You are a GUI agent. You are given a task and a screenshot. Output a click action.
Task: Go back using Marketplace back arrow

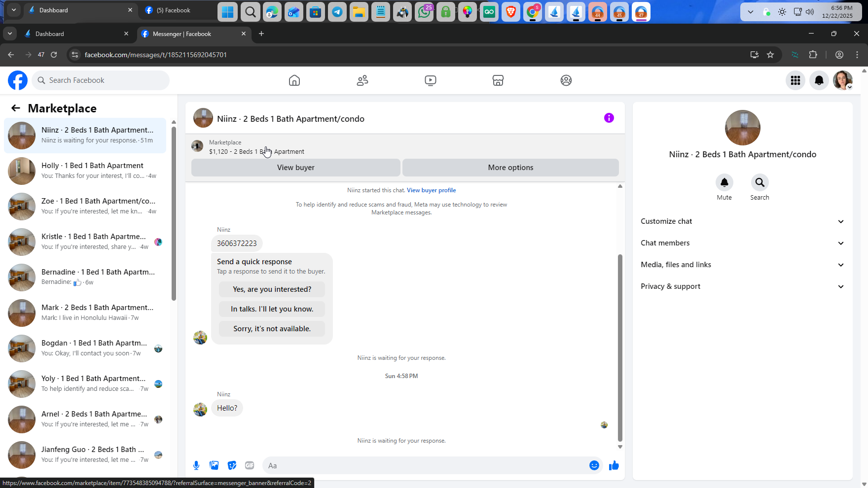click(16, 108)
